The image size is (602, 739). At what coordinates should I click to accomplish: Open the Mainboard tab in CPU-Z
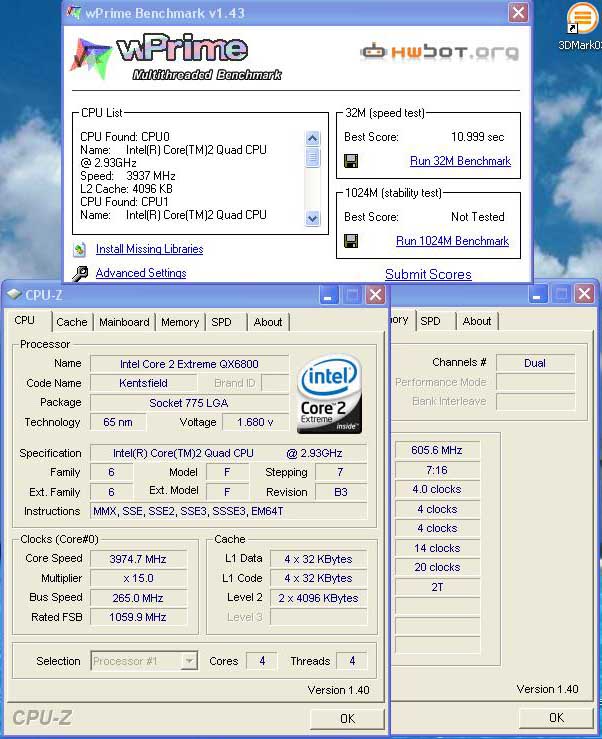tap(124, 322)
